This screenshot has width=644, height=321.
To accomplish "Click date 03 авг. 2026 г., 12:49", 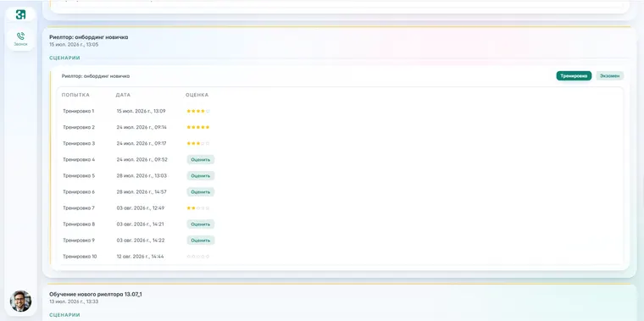I will tap(141, 208).
